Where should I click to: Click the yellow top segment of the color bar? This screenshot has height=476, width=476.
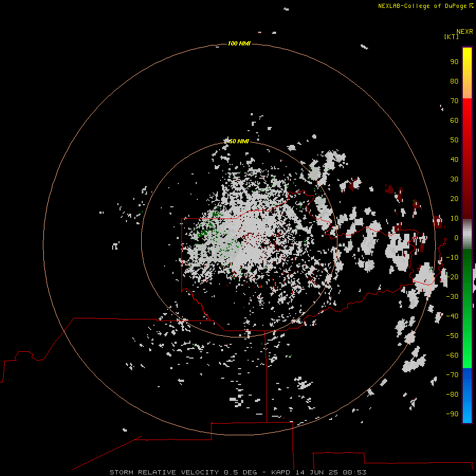pyautogui.click(x=467, y=73)
